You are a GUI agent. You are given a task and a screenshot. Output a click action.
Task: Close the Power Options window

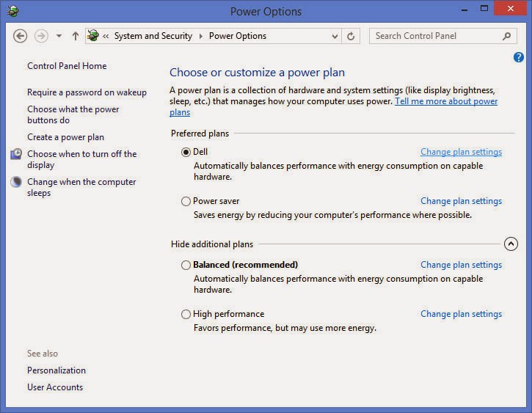[510, 8]
